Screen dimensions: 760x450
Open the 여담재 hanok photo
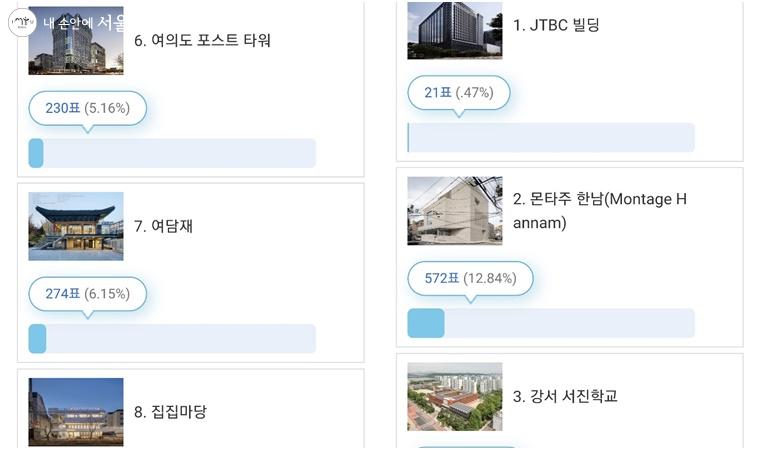coord(76,226)
